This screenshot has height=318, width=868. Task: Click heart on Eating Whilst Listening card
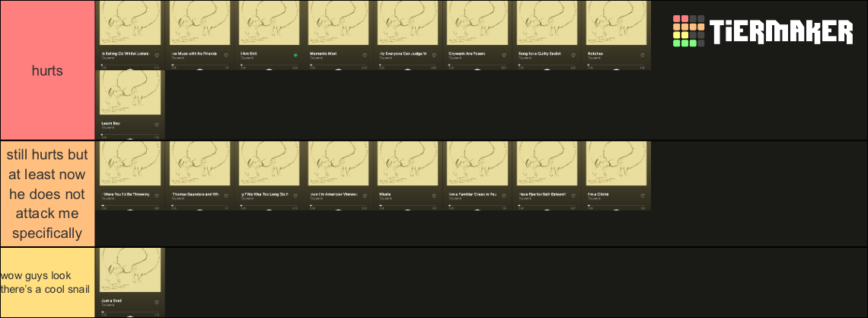[157, 56]
